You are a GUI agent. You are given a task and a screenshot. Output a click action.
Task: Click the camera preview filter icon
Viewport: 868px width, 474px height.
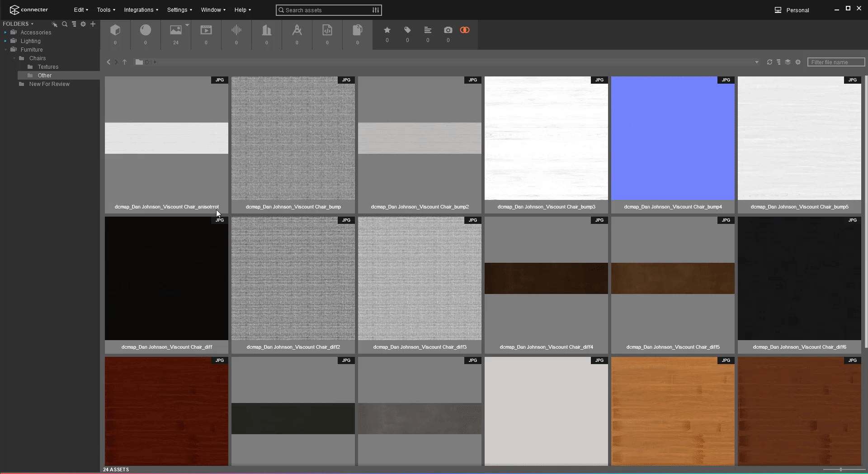coord(448,30)
